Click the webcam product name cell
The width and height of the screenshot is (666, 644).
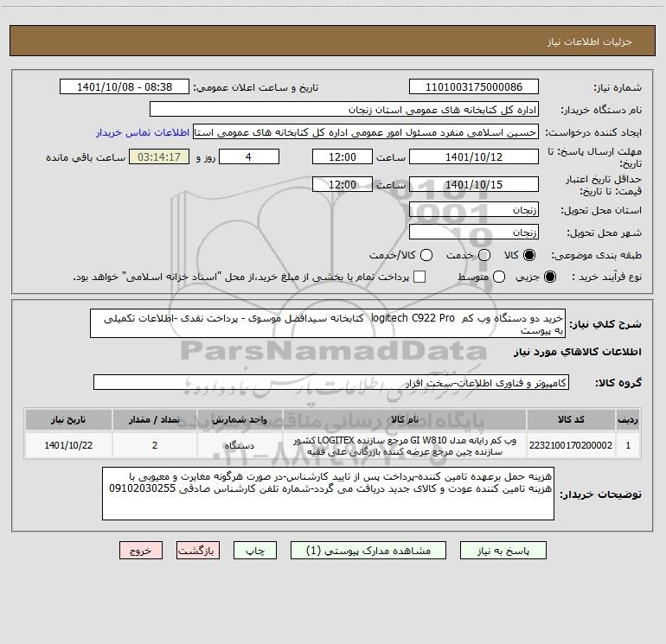pos(405,445)
